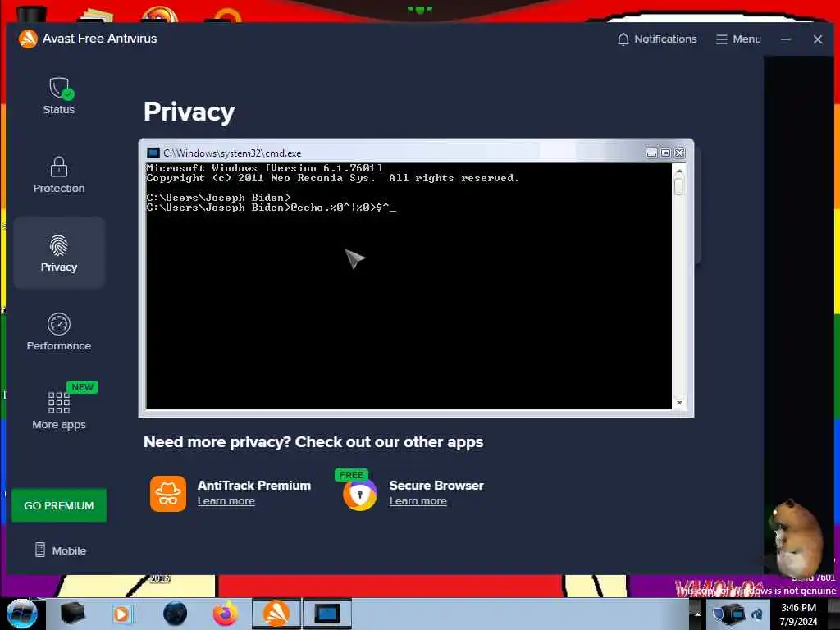Image resolution: width=840 pixels, height=630 pixels.
Task: Show hidden tray icons arrow
Action: coord(697,614)
